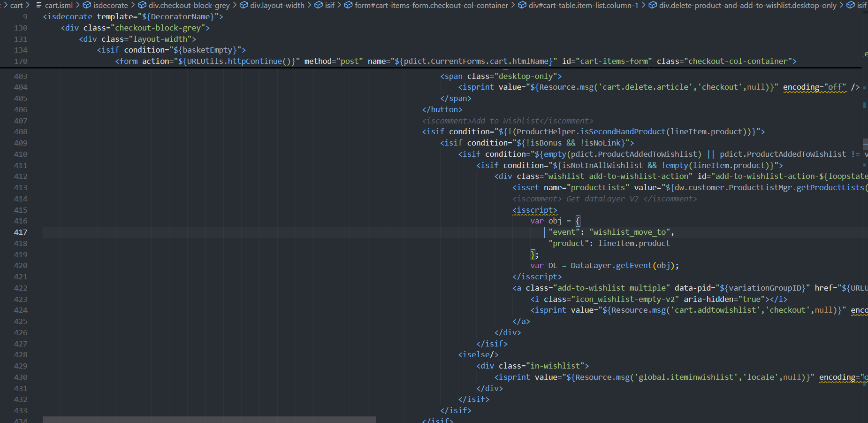Click the cube icon of isdecorate breadcrumb
Image resolution: width=868 pixels, height=423 pixels.
coord(87,5)
